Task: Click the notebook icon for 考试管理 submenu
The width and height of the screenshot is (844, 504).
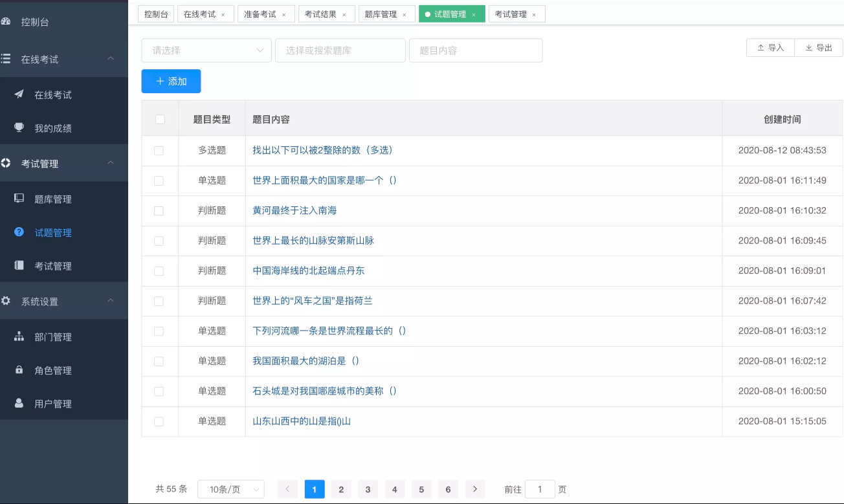Action: 19,265
